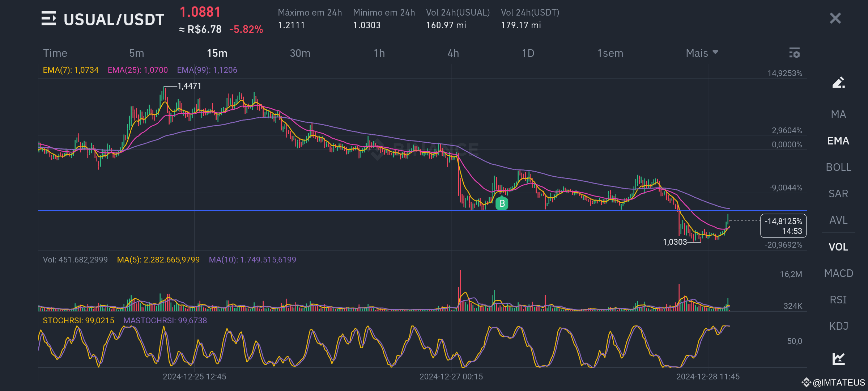Expand the Mais timeframes dropdown

pos(702,53)
